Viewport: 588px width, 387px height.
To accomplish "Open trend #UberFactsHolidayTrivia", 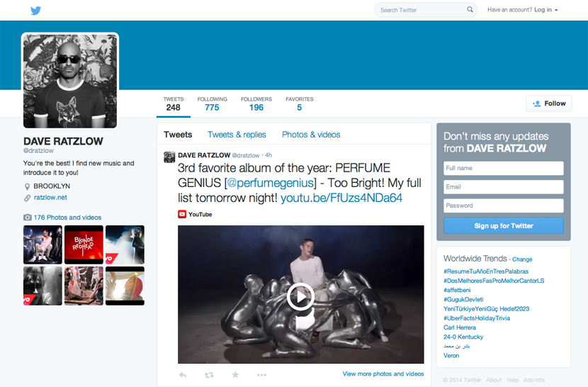I will coord(477,318).
